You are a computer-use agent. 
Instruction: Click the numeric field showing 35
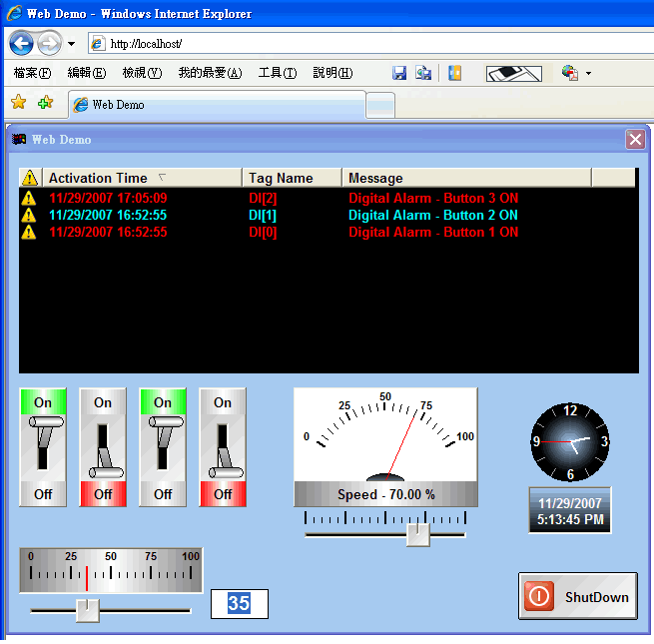[x=239, y=603]
